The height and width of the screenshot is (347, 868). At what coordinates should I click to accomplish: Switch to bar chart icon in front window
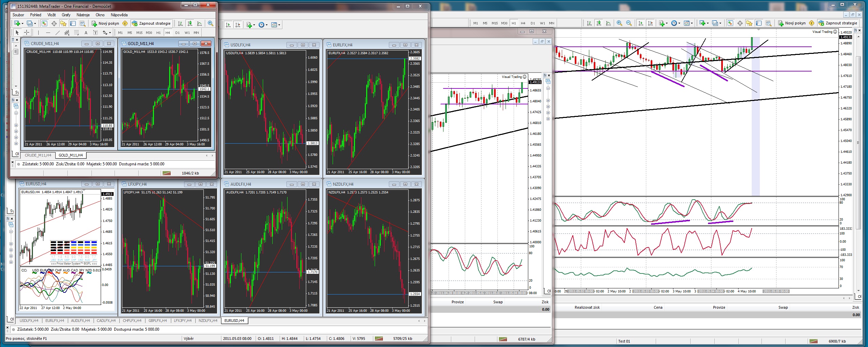pos(180,23)
